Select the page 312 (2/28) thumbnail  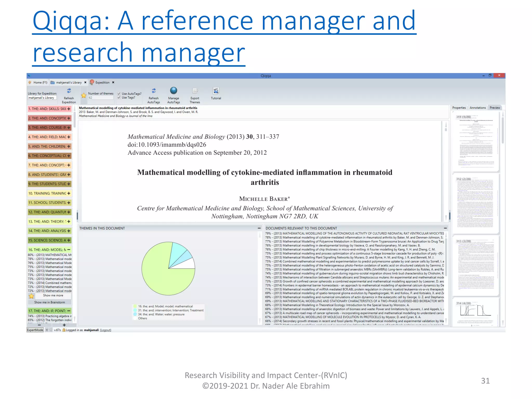[475, 204]
